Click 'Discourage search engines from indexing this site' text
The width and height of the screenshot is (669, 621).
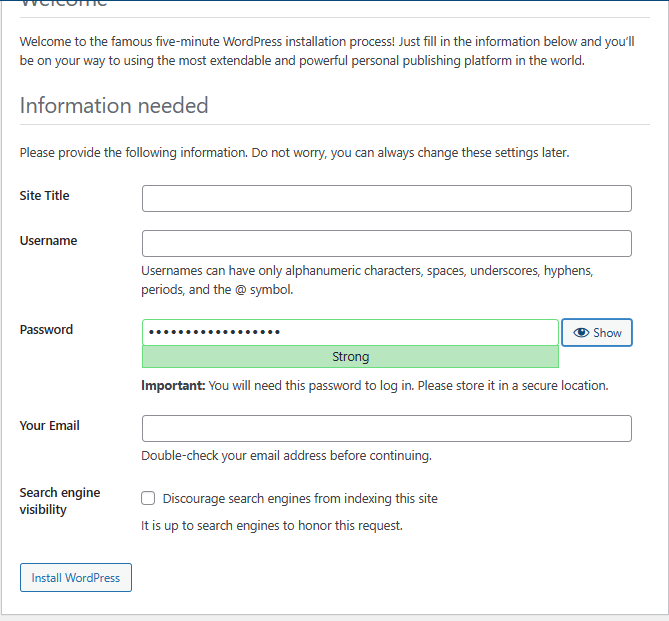click(300, 499)
